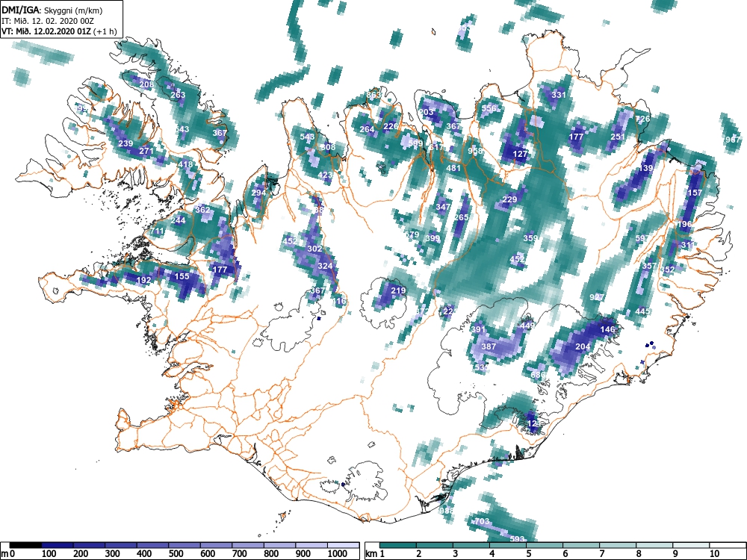The image size is (747, 560).
Task: Select the visibility value 239
Action: pos(125,143)
